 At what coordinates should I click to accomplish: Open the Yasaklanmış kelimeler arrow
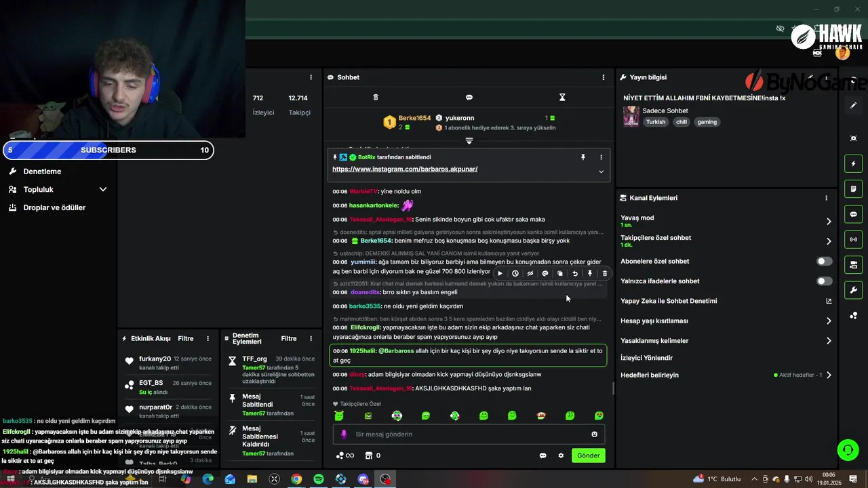click(829, 341)
